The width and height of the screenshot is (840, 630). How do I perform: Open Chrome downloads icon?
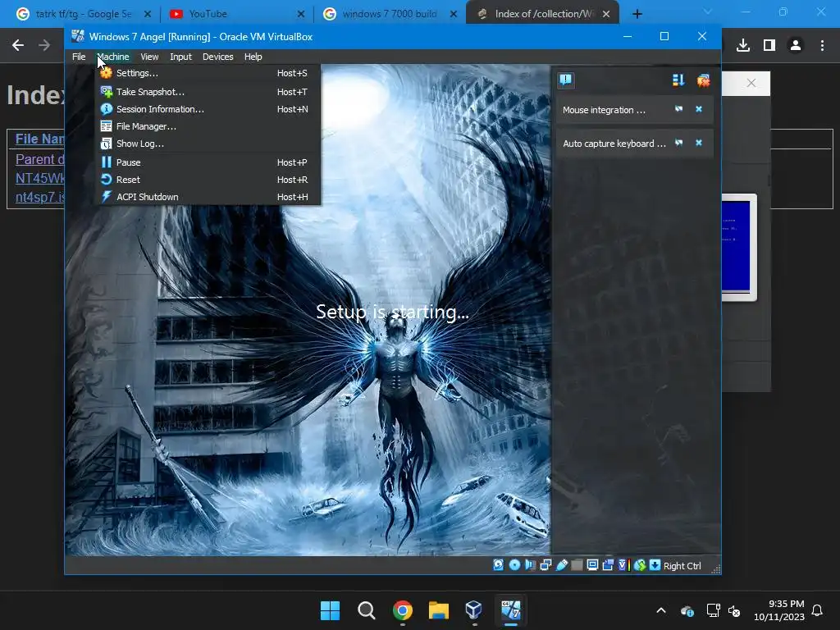point(743,46)
